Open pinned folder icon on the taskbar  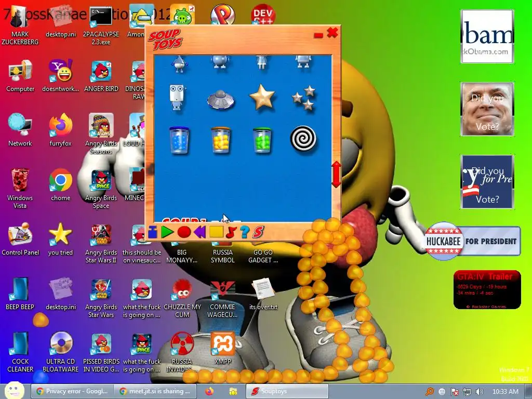click(x=233, y=392)
